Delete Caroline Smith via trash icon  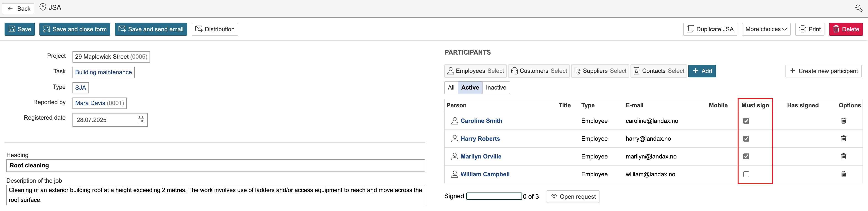[x=843, y=121]
